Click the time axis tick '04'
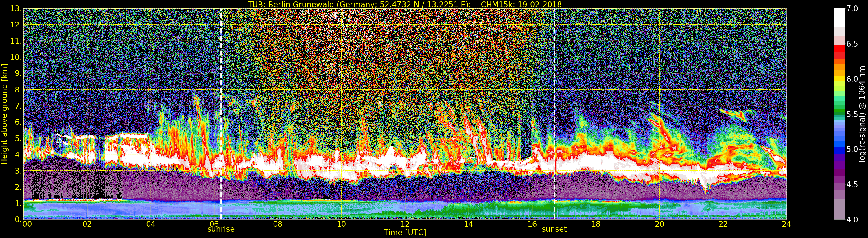868x238 pixels. click(x=151, y=224)
